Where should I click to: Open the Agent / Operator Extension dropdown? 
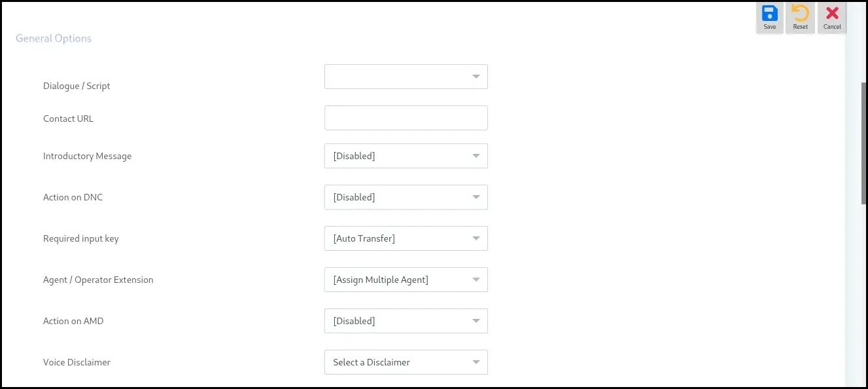(x=406, y=280)
